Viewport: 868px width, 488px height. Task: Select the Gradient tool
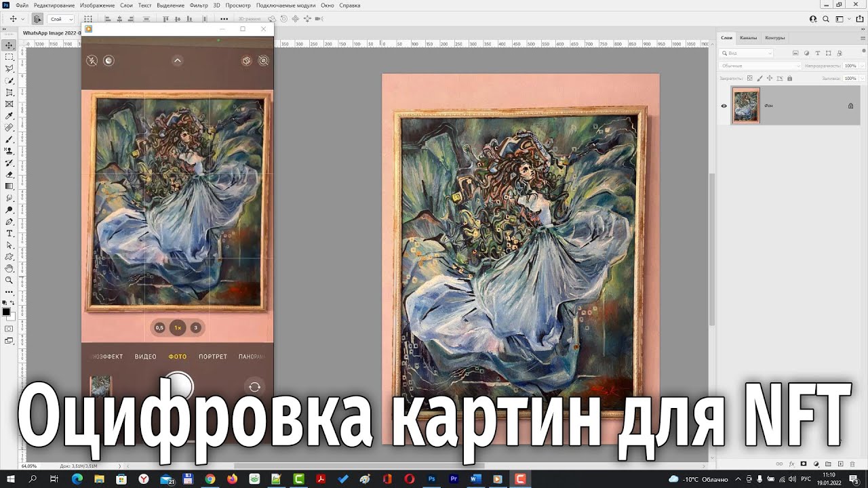coord(9,186)
